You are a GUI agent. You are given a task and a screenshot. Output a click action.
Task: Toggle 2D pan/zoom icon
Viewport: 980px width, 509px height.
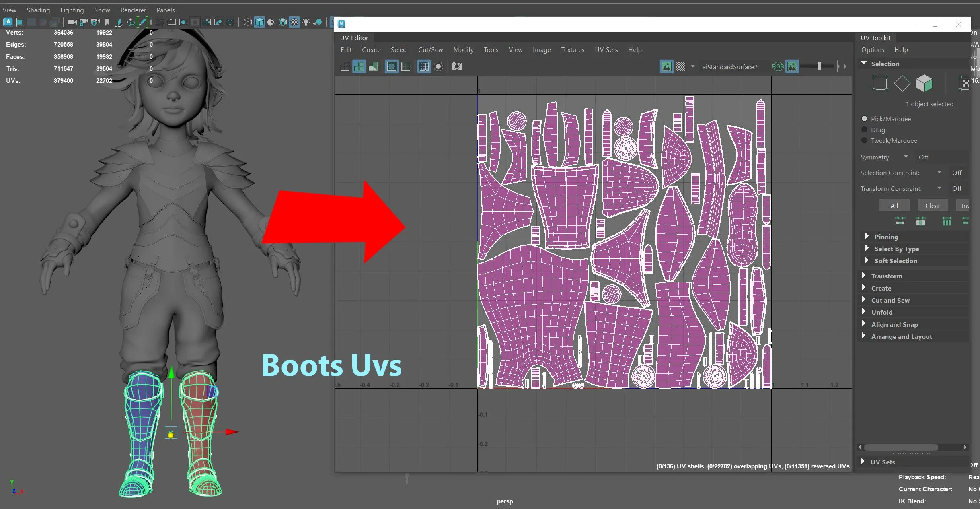131,22
